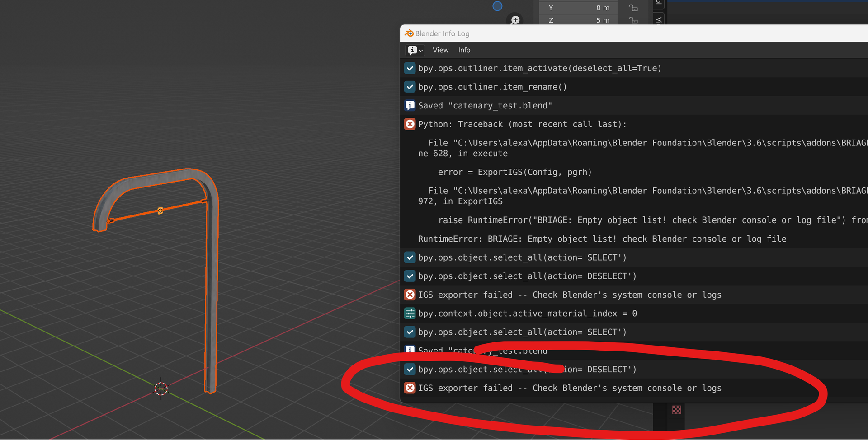Open the Texture properties checkerboard tab
868x440 pixels.
(676, 410)
